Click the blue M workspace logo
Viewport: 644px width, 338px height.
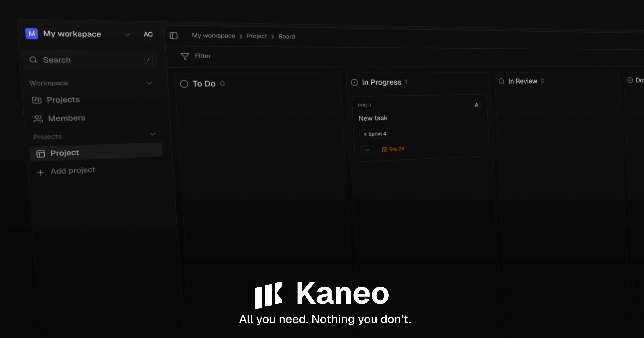click(32, 33)
